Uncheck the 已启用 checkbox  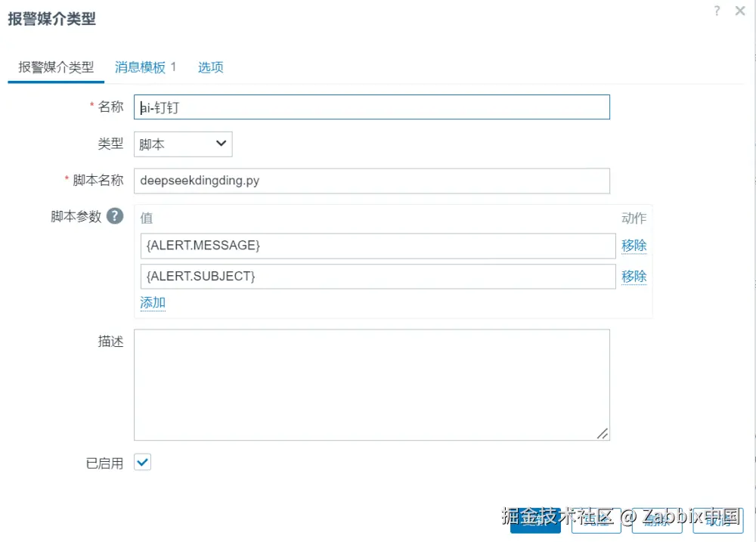point(143,462)
